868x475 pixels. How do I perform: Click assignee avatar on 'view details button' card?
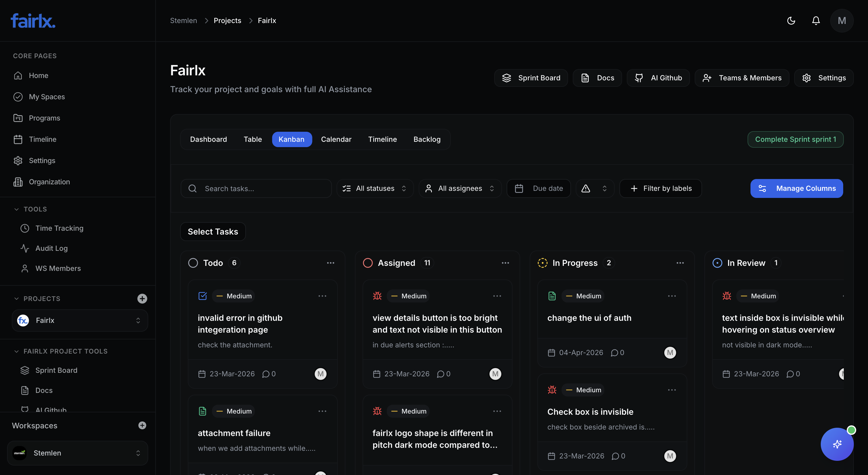click(x=495, y=374)
